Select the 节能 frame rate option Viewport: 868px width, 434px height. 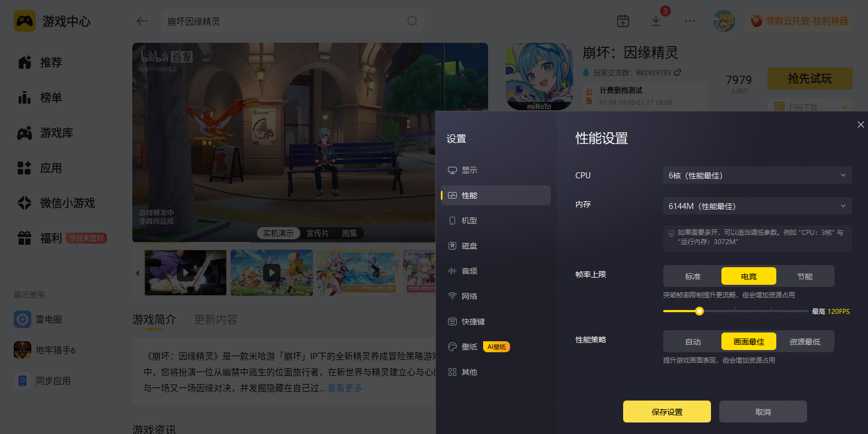tap(805, 277)
